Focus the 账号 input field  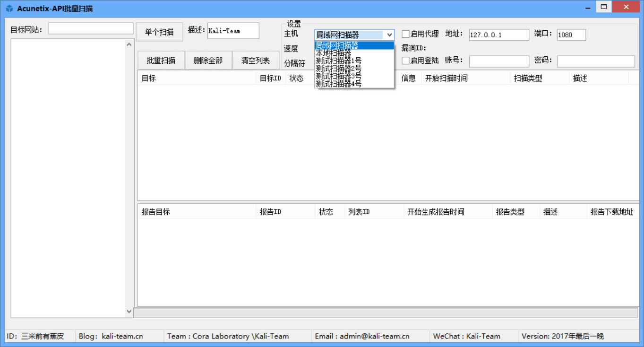tap(499, 61)
